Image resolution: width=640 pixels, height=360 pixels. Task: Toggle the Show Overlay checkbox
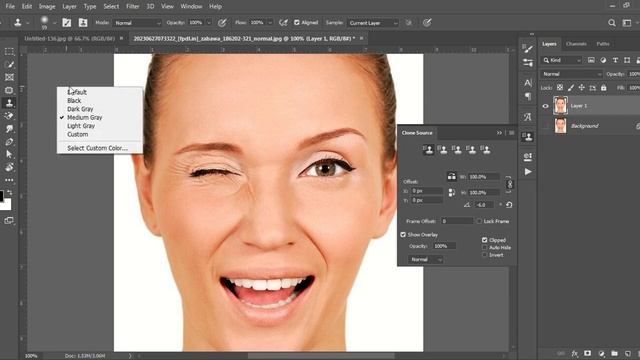coord(403,235)
